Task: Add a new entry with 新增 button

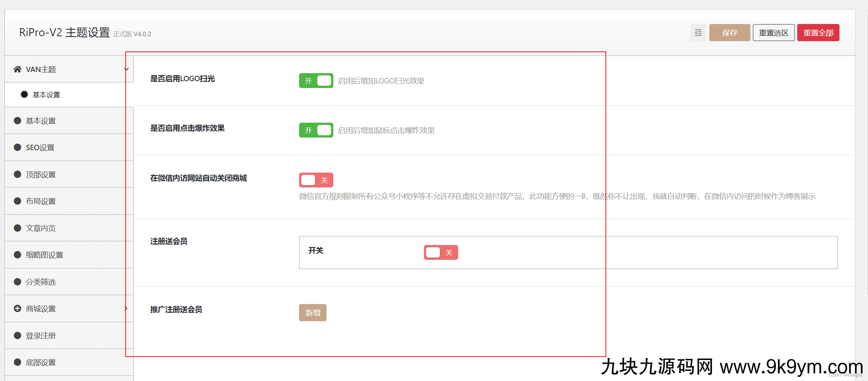Action: tap(312, 313)
